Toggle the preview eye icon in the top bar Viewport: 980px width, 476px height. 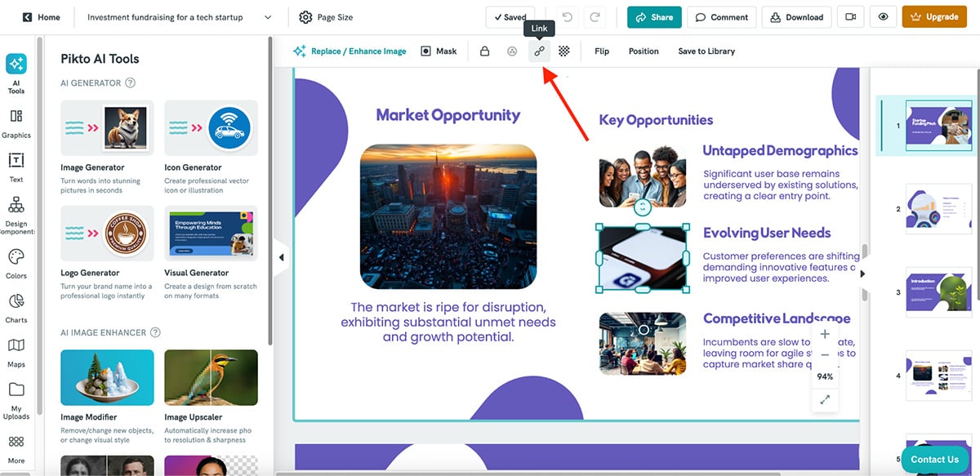tap(883, 16)
